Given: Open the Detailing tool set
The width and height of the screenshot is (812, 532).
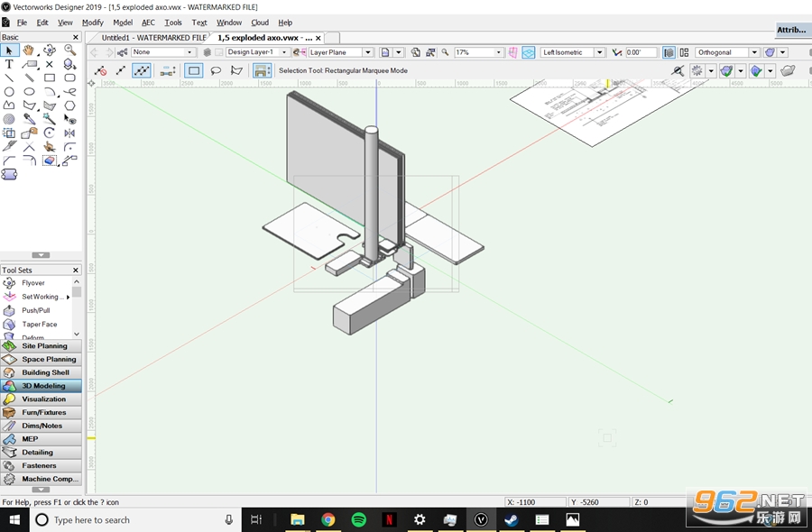Looking at the screenshot, I should tap(41, 453).
